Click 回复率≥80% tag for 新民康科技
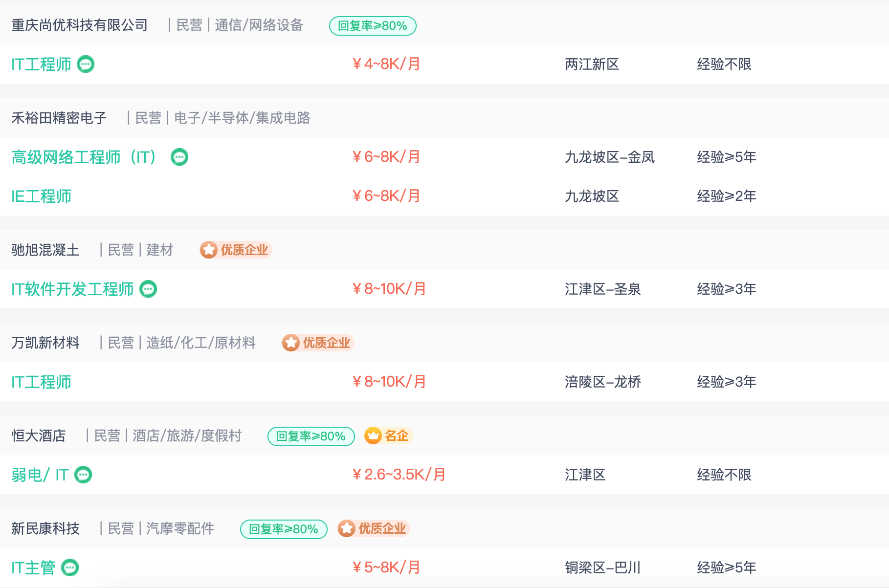This screenshot has width=889, height=588. (x=284, y=529)
